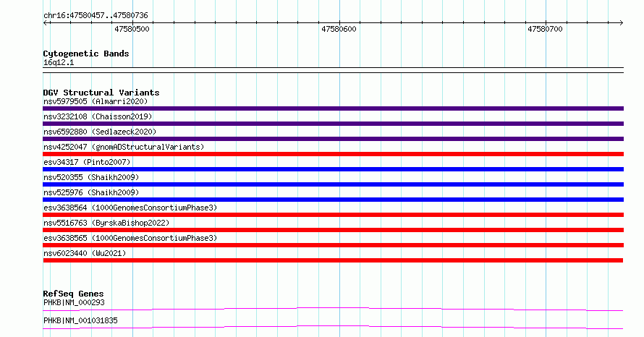This screenshot has width=644, height=337.
Task: Click the 47580600 ruler position label
Action: [339, 29]
